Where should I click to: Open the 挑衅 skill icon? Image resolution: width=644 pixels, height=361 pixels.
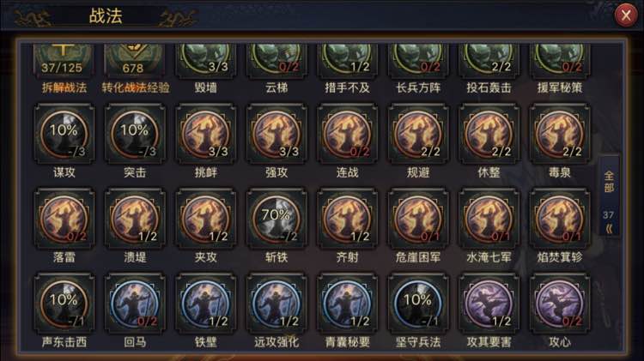[206, 134]
